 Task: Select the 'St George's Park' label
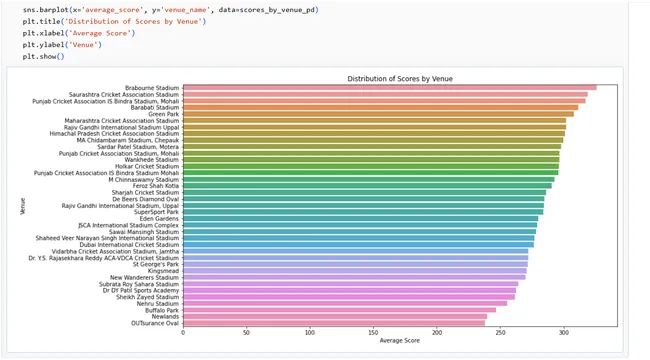(156, 264)
